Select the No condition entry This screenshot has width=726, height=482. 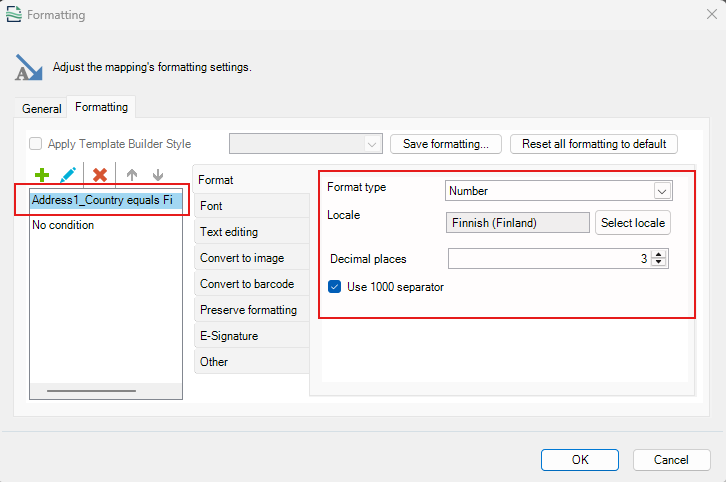click(x=106, y=225)
